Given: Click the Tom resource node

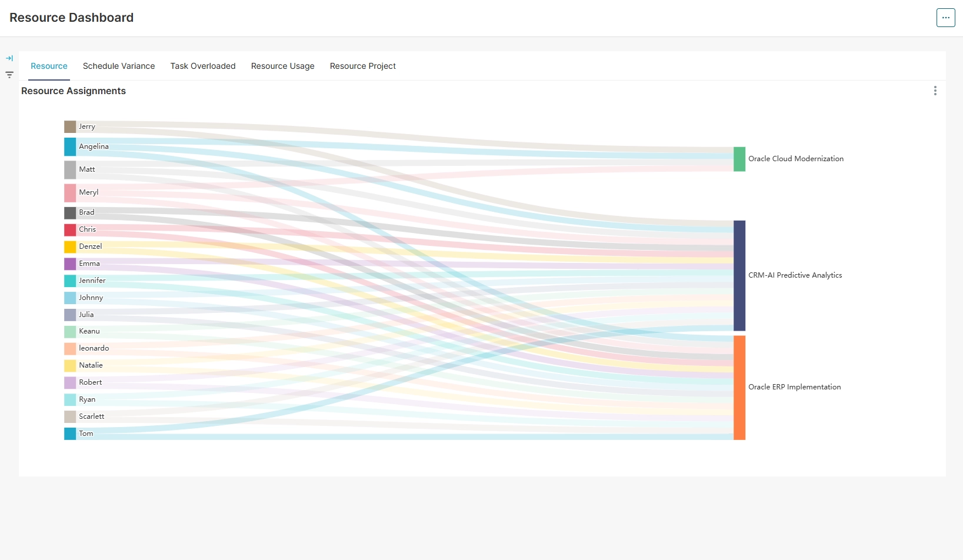Looking at the screenshot, I should point(70,434).
